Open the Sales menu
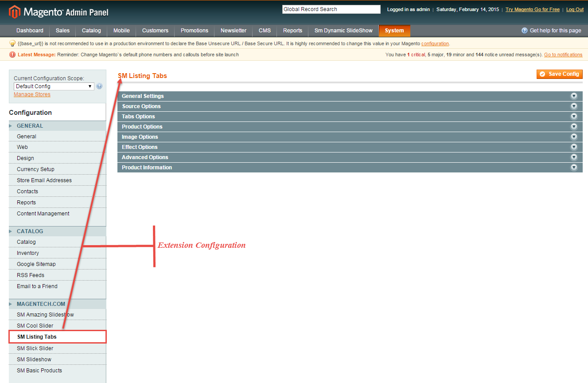The width and height of the screenshot is (588, 383). coord(62,31)
